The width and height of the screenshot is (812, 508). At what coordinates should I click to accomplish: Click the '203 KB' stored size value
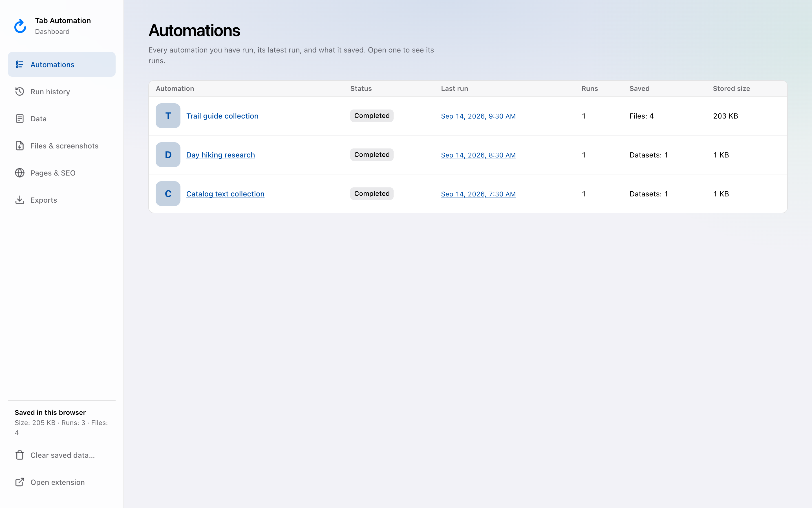pos(725,116)
